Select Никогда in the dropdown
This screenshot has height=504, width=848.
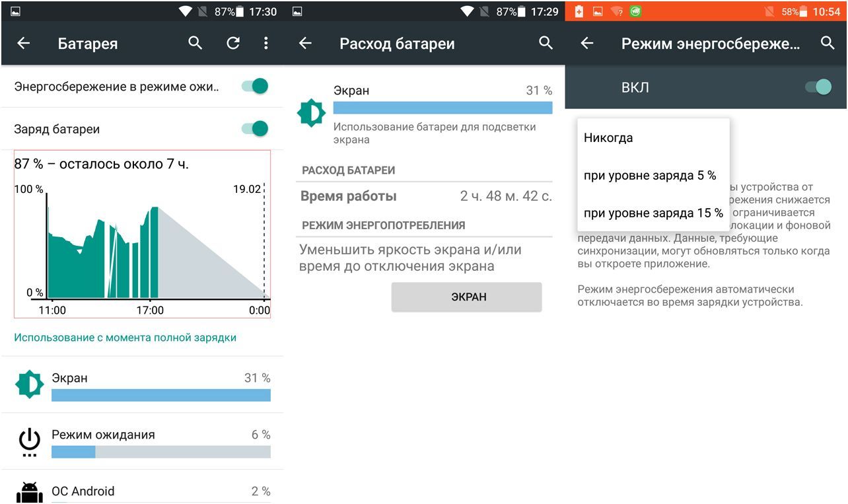pyautogui.click(x=608, y=137)
